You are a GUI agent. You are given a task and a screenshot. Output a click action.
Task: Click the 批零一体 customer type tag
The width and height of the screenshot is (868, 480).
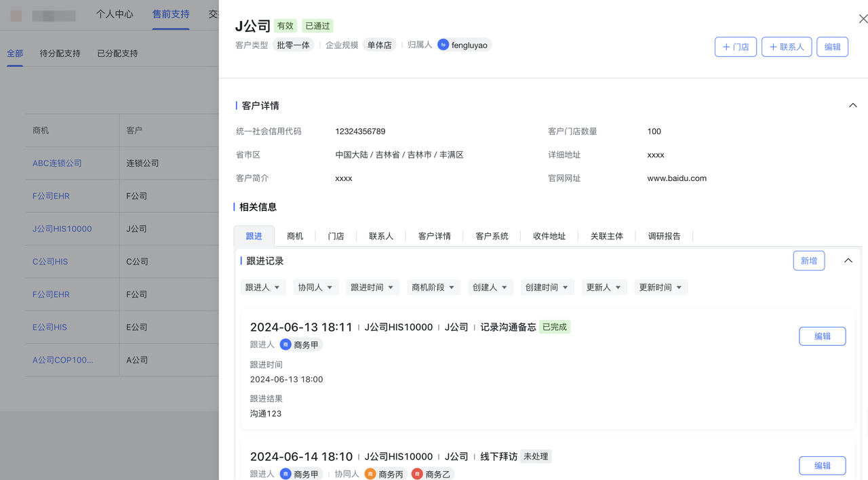[294, 45]
